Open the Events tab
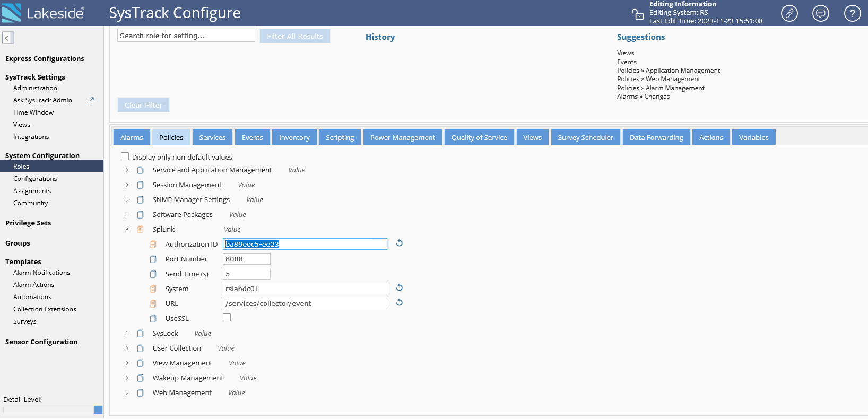The height and width of the screenshot is (419, 868). tap(253, 137)
